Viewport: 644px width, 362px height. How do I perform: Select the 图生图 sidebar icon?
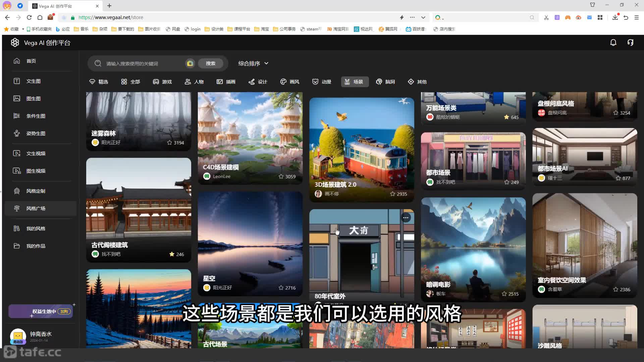click(17, 99)
